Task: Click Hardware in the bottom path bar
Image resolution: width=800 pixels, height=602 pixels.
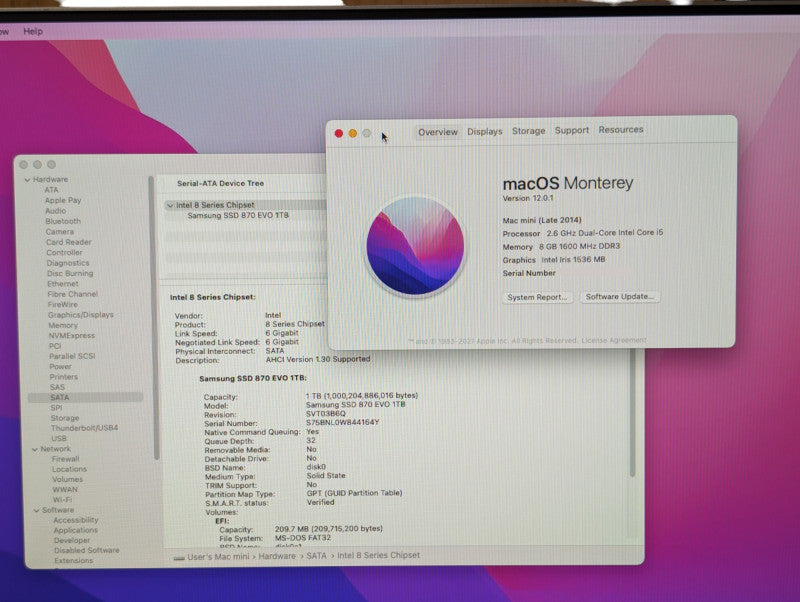Action: point(277,556)
